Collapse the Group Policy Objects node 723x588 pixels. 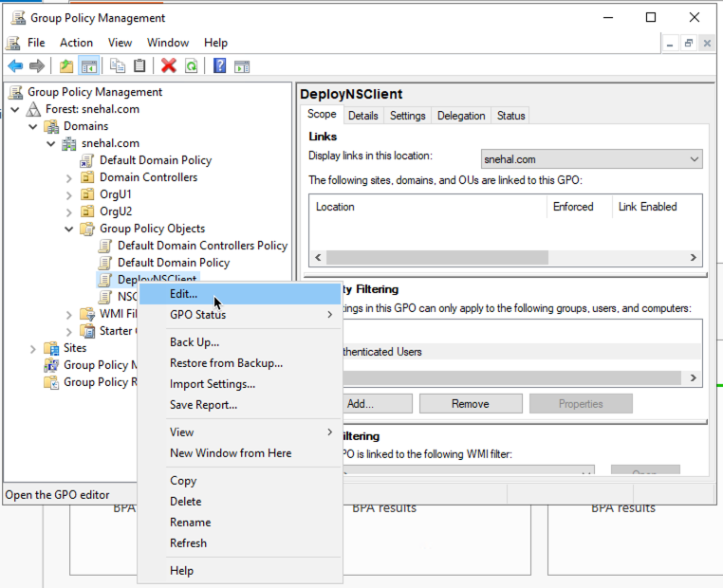pyautogui.click(x=69, y=229)
